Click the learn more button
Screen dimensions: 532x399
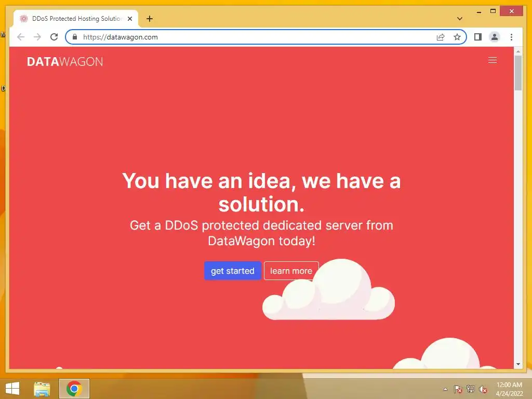291,271
